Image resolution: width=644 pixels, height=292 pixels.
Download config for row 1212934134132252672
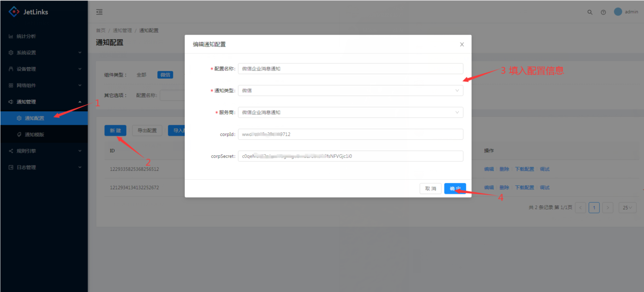coord(524,187)
